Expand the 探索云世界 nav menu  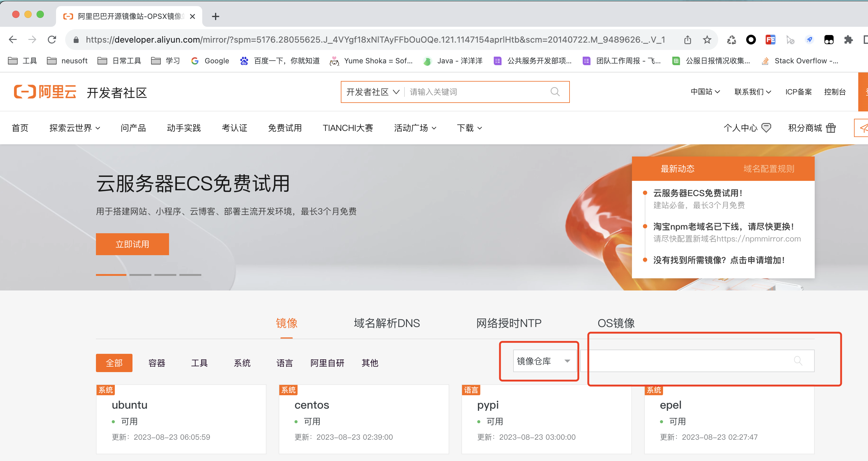tap(75, 128)
